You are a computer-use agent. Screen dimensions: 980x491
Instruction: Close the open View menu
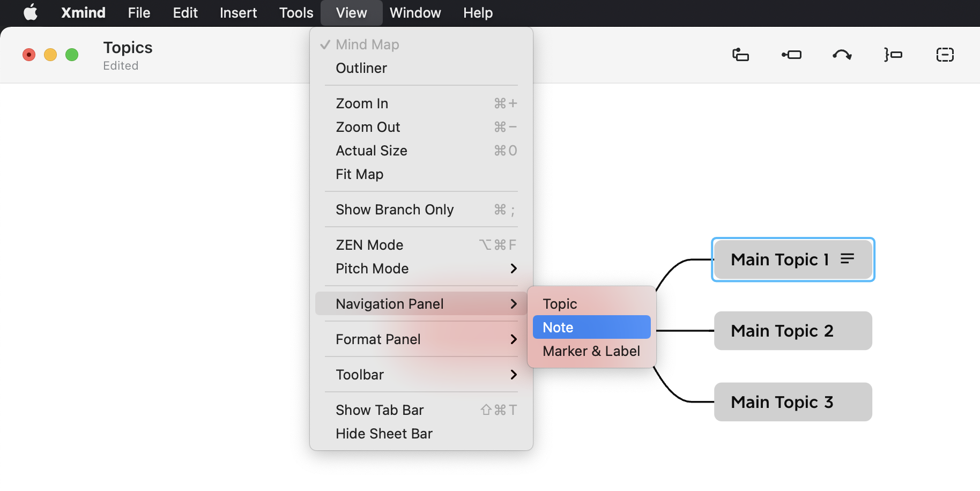(352, 13)
